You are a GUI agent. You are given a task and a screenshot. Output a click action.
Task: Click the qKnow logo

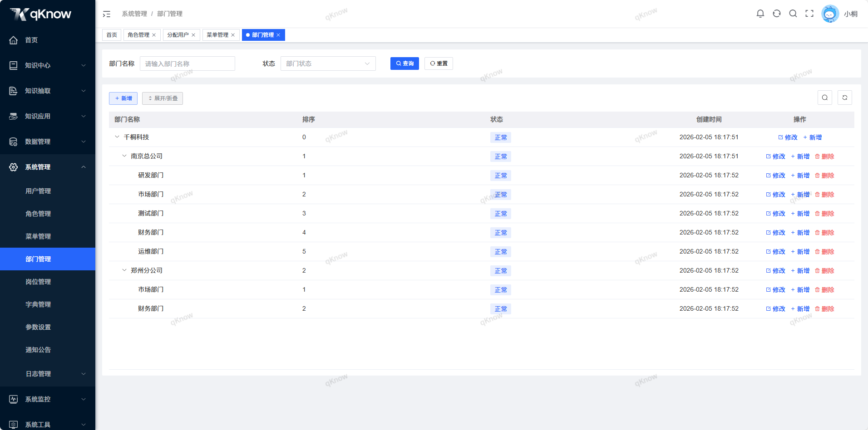click(41, 14)
